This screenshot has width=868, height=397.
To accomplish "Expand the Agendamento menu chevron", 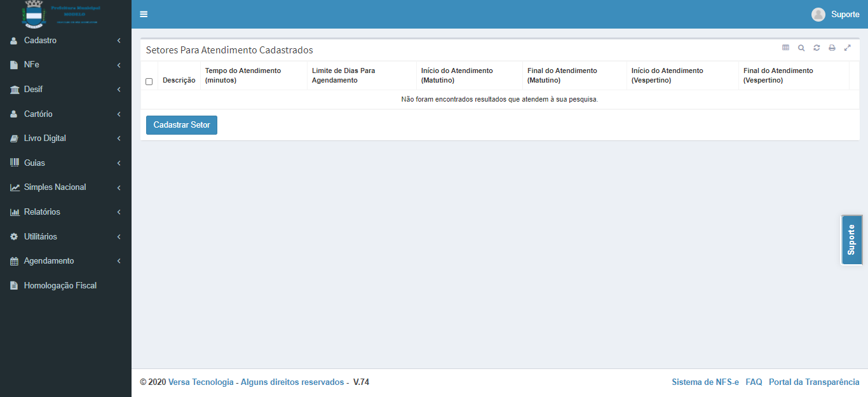I will tap(119, 261).
